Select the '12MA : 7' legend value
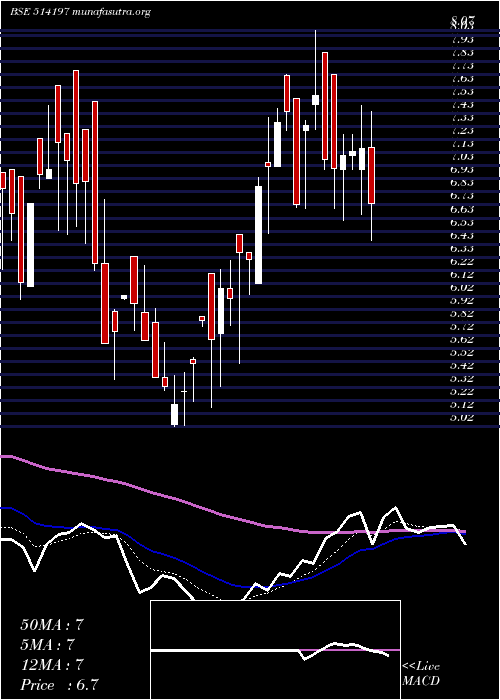The width and height of the screenshot is (500, 700). (52, 664)
